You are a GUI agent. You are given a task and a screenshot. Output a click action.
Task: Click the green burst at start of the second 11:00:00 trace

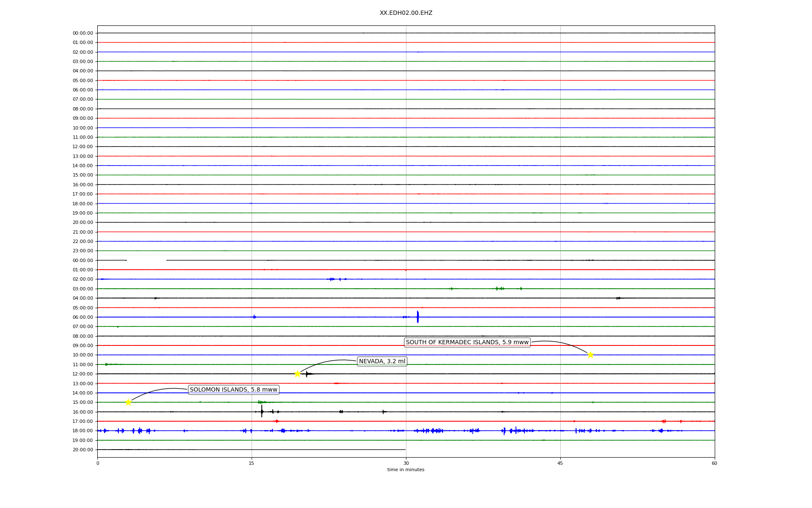tap(106, 364)
